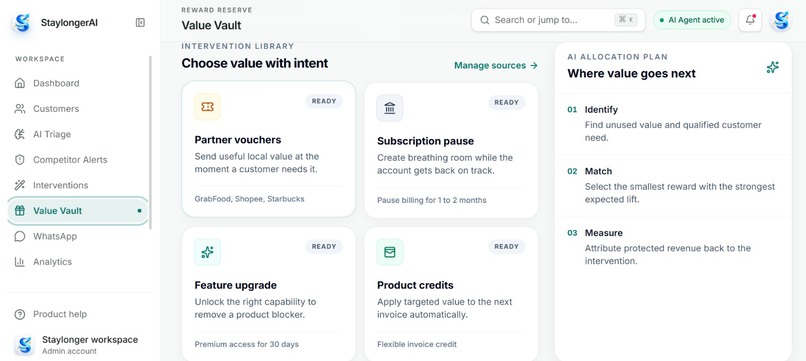Click the Analytics bar chart icon

pos(20,262)
